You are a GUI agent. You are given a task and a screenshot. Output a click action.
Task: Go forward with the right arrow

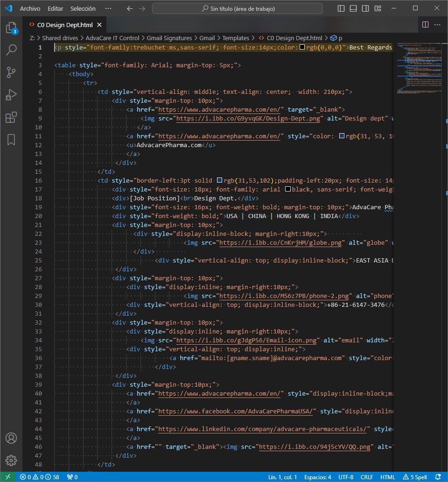[x=142, y=8]
